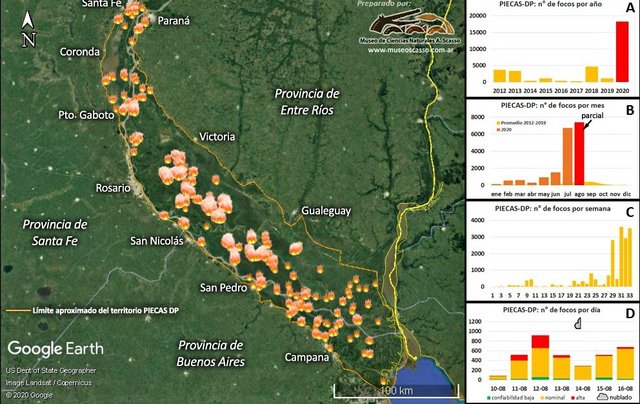The width and height of the screenshot is (640, 404).
Task: Click 'Límite aproximado del territorio PIECAS DP' text
Action: pyautogui.click(x=106, y=311)
